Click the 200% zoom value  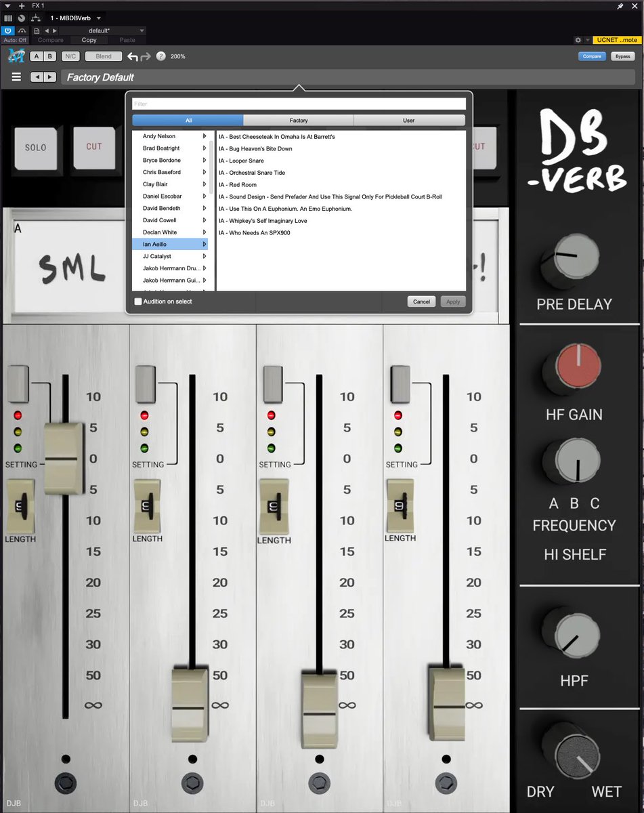pyautogui.click(x=178, y=56)
